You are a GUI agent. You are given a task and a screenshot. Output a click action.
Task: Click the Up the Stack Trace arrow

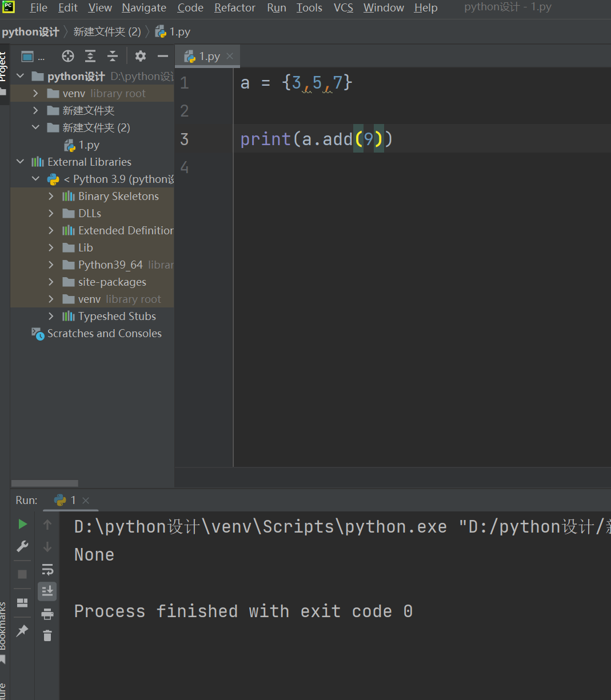(x=47, y=524)
